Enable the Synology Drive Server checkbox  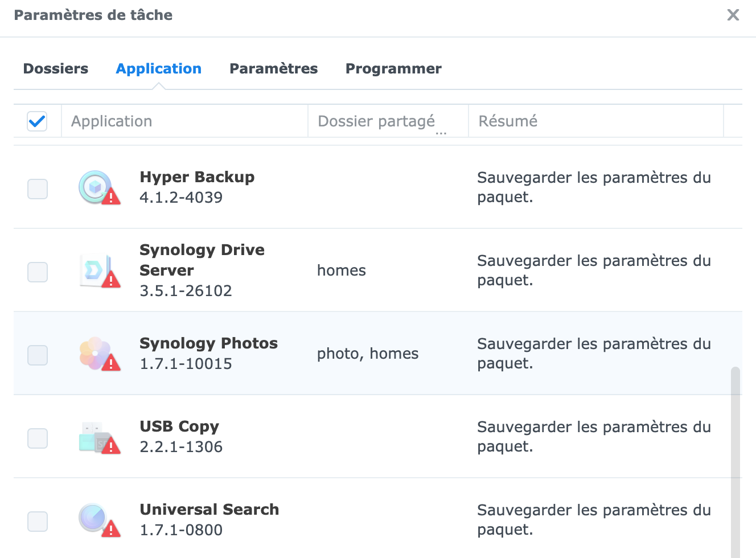click(38, 272)
